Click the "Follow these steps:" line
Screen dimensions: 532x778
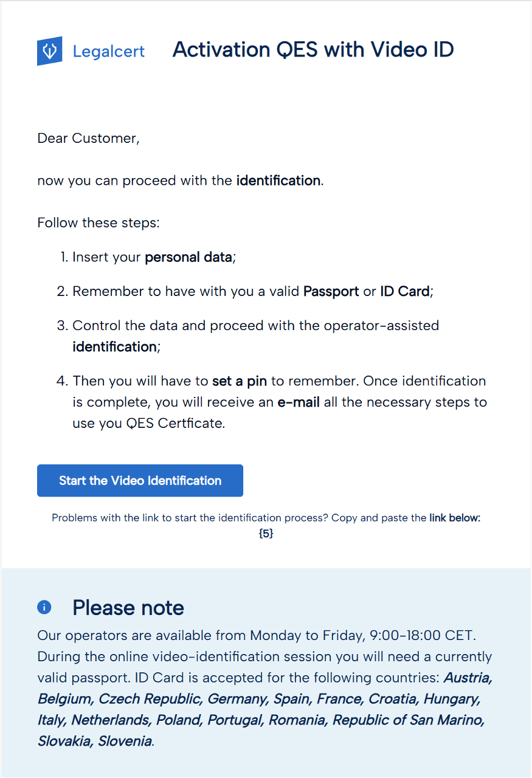pos(98,222)
